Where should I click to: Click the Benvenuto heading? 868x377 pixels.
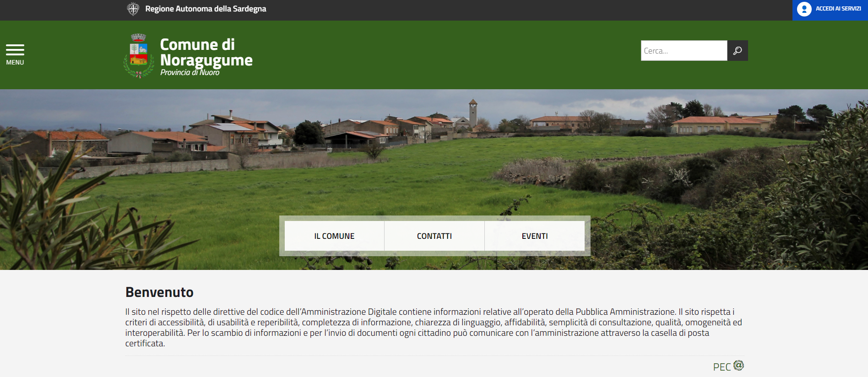click(x=159, y=292)
